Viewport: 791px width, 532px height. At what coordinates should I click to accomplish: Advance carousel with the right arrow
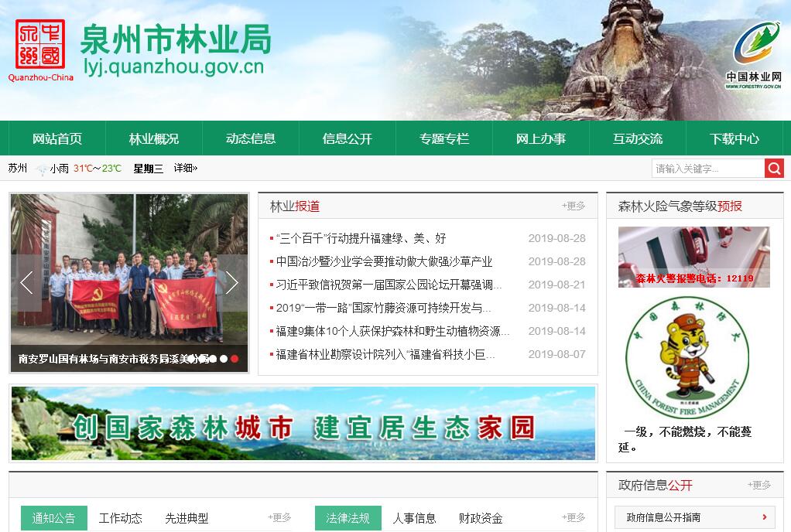tap(231, 283)
